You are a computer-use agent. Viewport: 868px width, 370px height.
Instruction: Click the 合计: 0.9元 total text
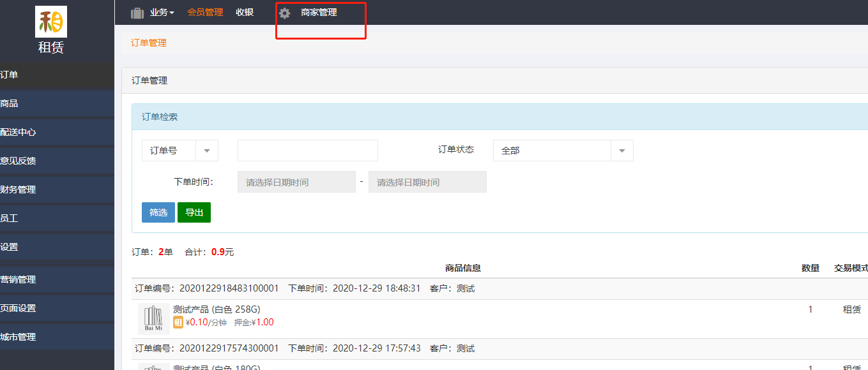coord(209,252)
